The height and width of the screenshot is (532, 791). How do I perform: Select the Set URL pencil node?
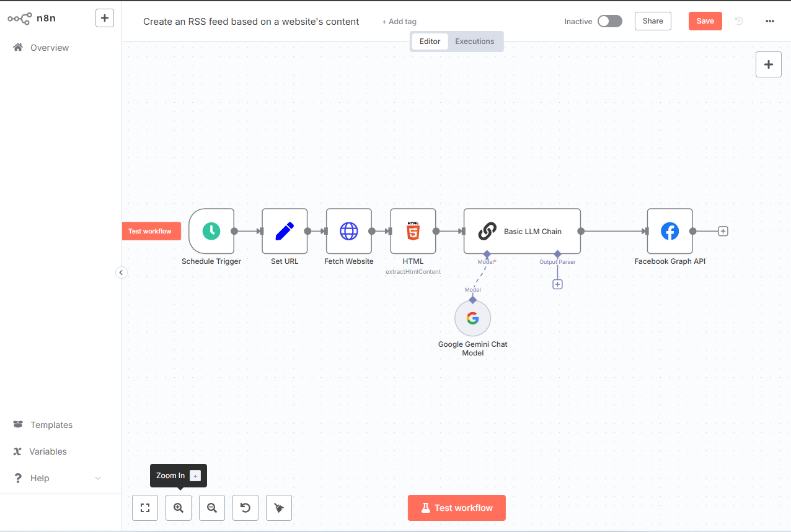[x=285, y=231]
